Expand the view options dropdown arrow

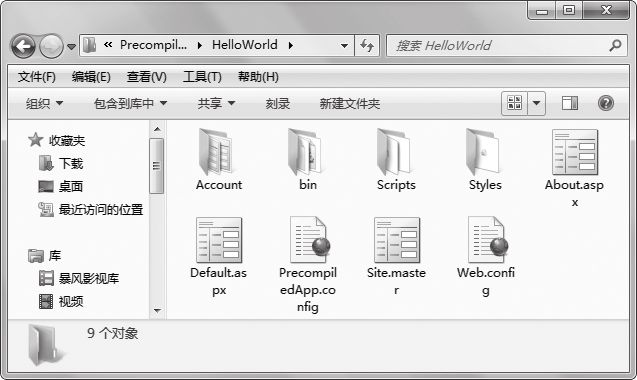pos(536,103)
